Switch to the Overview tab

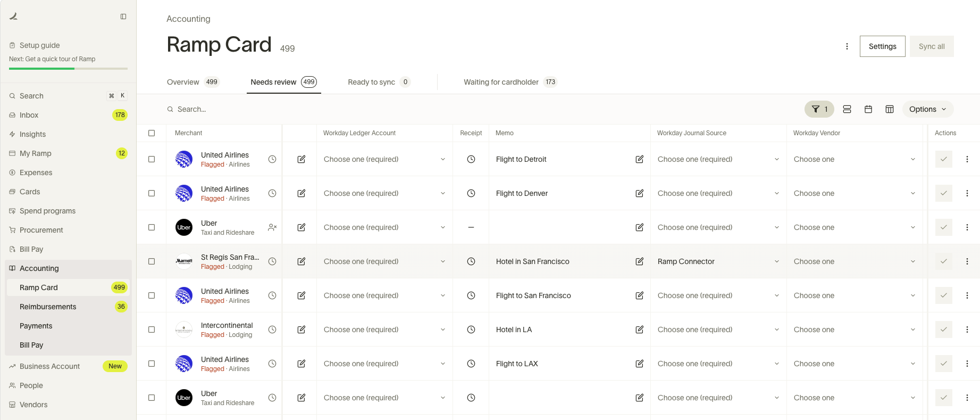click(193, 82)
